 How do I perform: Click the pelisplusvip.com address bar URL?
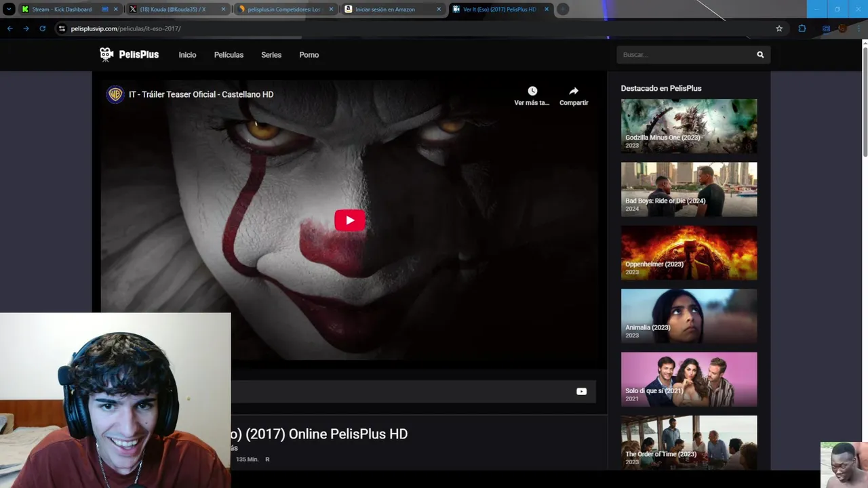[125, 28]
